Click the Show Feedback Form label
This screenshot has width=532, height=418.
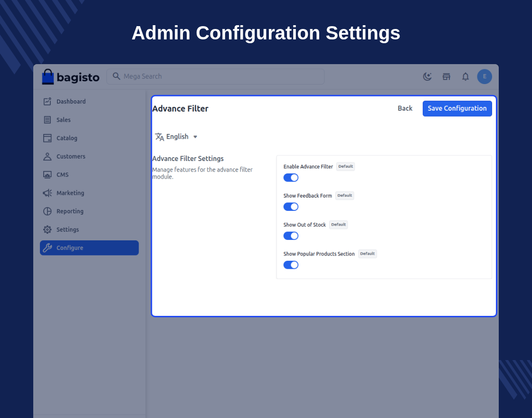pos(307,196)
